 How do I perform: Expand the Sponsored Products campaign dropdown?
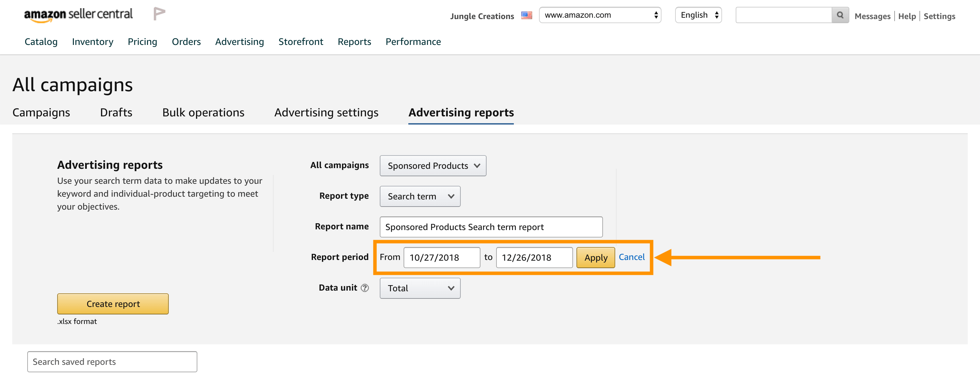[x=433, y=166]
